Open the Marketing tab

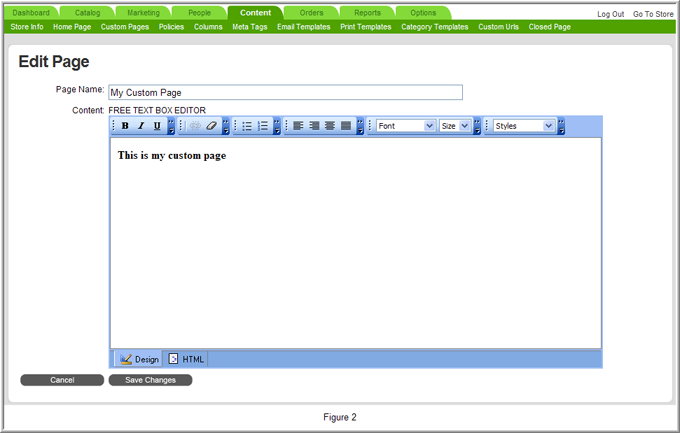pyautogui.click(x=143, y=13)
